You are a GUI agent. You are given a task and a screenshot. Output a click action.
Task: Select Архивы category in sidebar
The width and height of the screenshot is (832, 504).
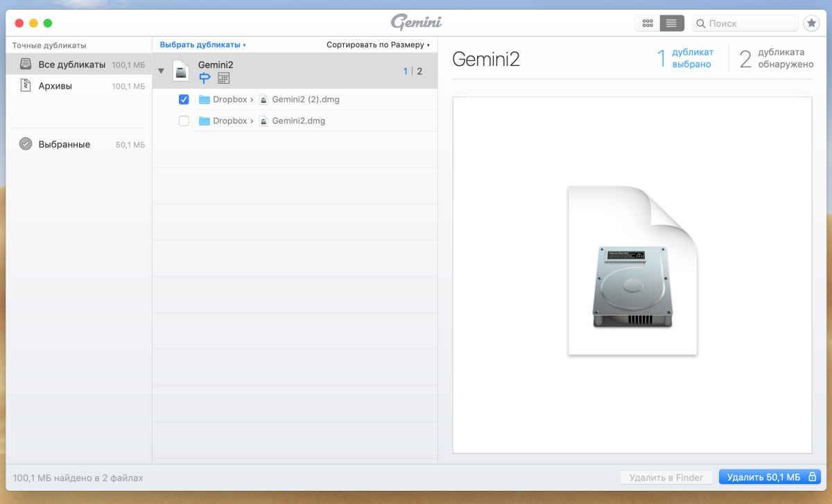click(79, 86)
